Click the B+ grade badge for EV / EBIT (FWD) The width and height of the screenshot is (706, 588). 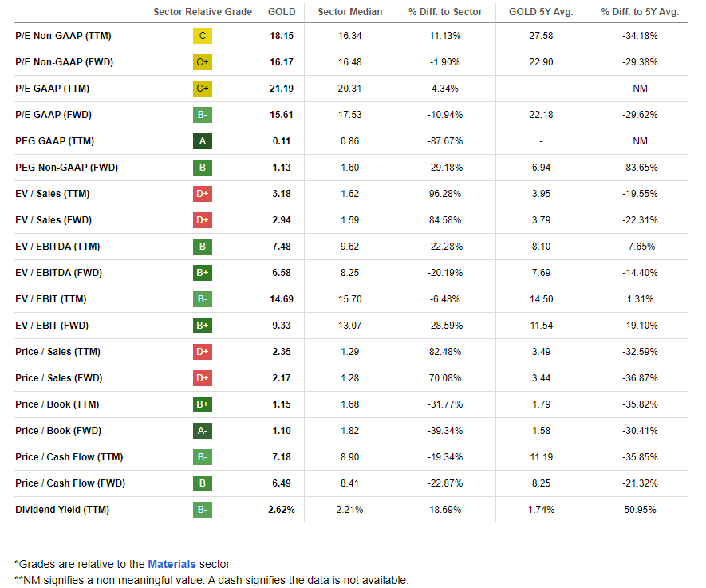click(203, 326)
